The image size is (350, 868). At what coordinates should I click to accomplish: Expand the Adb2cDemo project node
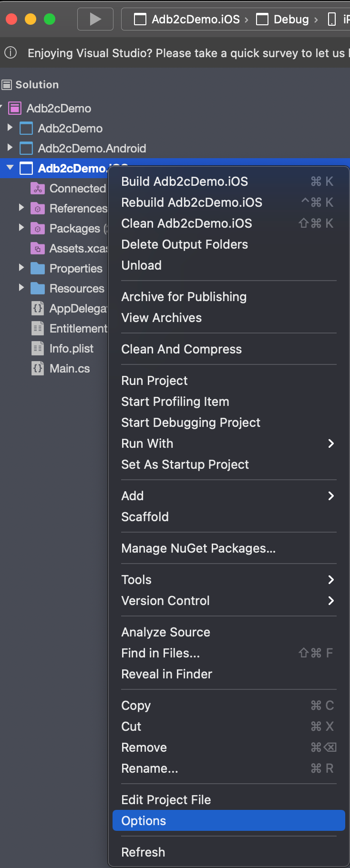click(x=10, y=128)
